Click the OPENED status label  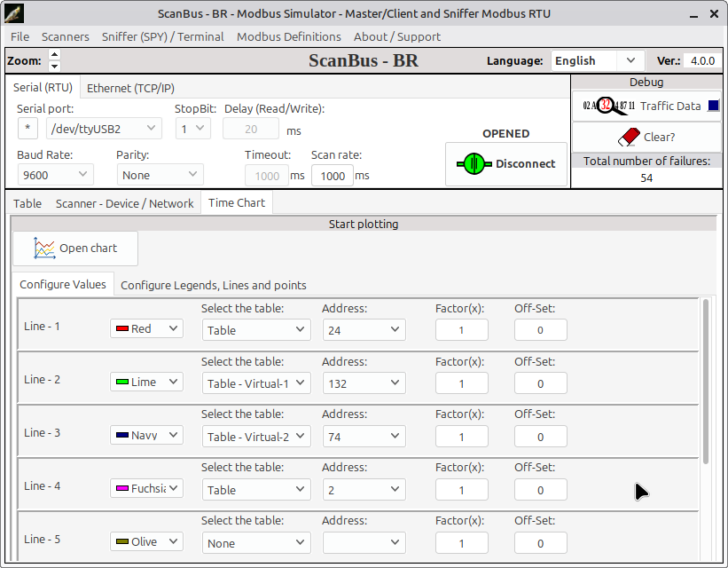tap(505, 133)
